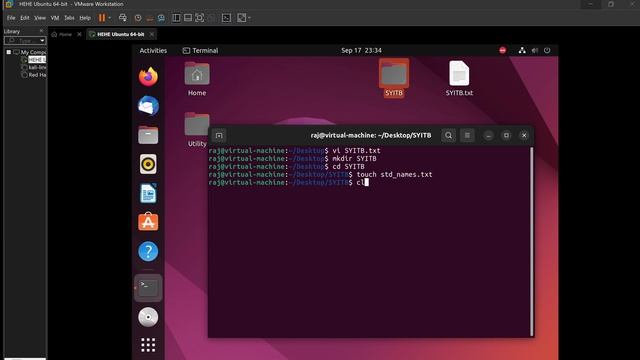Open LibreOffice Writer from the dock
Viewport: 640px width, 360px height.
(148, 193)
